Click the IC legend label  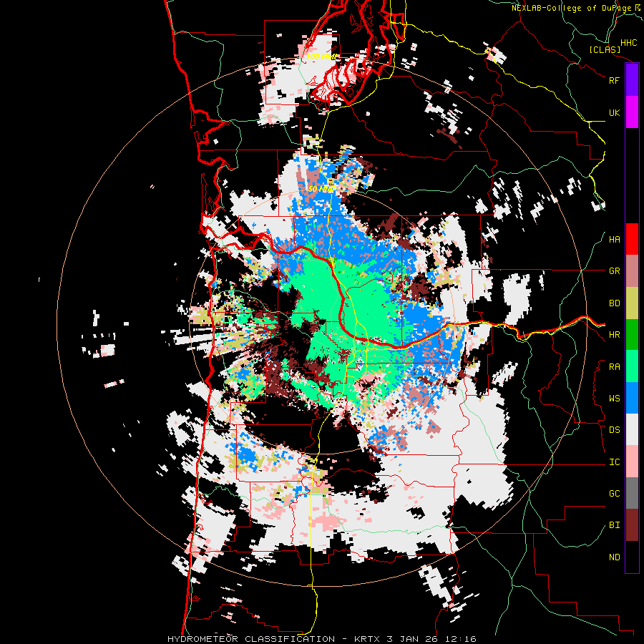click(614, 462)
